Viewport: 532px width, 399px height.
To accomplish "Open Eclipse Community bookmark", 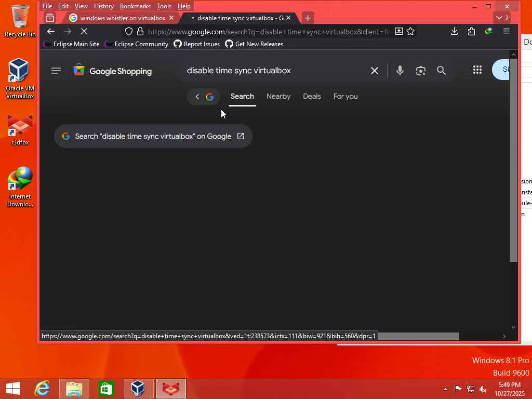I will [x=137, y=44].
